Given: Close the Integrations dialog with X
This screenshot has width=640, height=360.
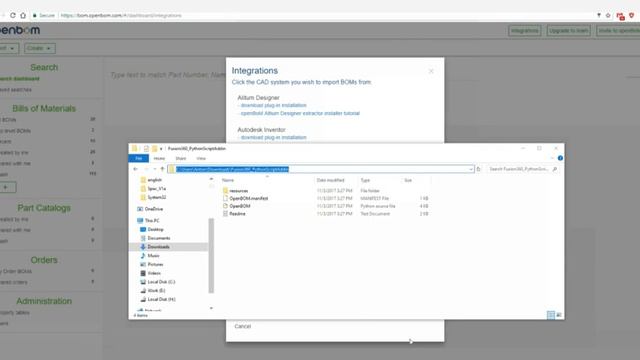Looking at the screenshot, I should pos(431,71).
